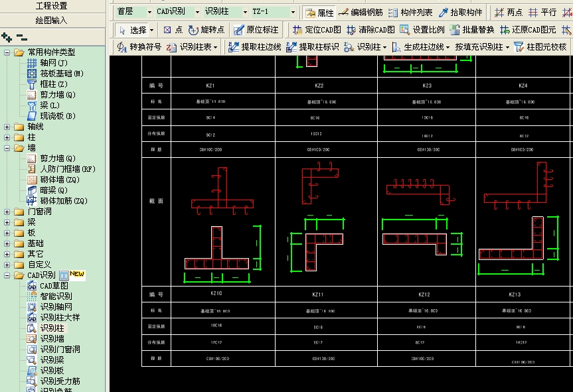Expand the 柱 tree folder
Screen dimensions: 573x392
(x=7, y=137)
